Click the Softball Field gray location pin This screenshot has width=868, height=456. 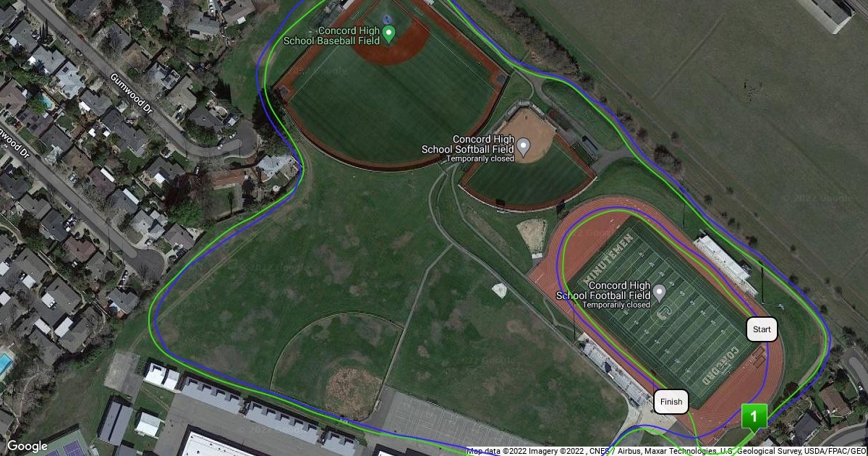click(x=524, y=147)
